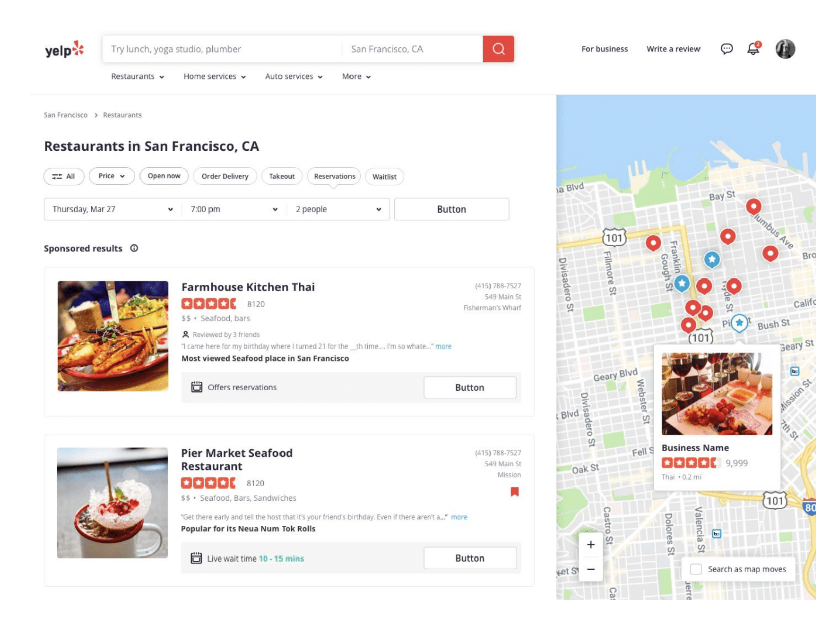840x627 pixels.
Task: Click the San Francisco, CA location field
Action: 412,49
